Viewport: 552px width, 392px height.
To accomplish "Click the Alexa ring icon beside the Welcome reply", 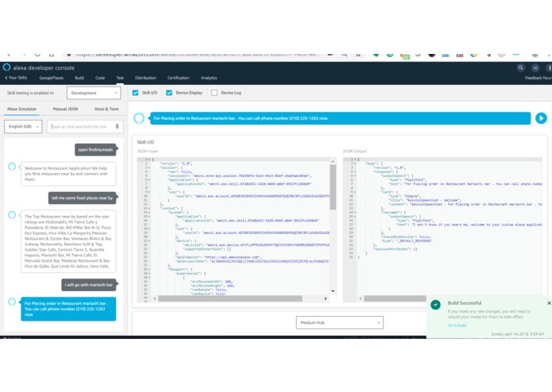I will (x=12, y=167).
